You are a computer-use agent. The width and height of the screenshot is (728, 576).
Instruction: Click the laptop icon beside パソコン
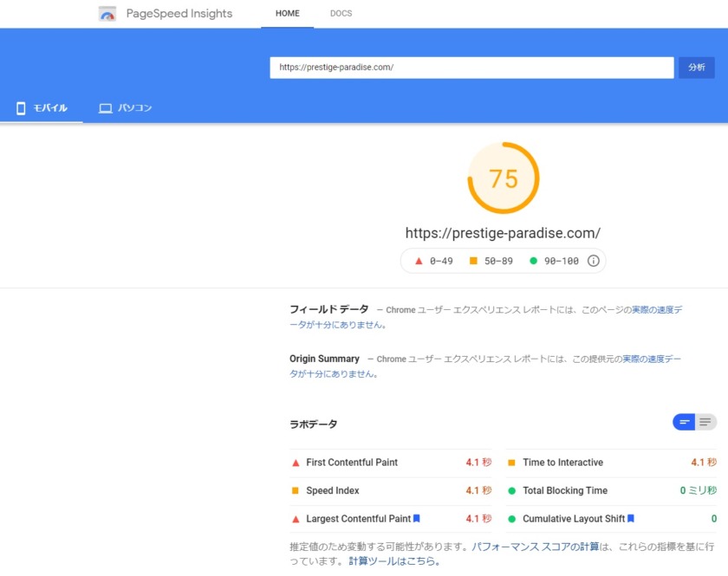click(106, 108)
